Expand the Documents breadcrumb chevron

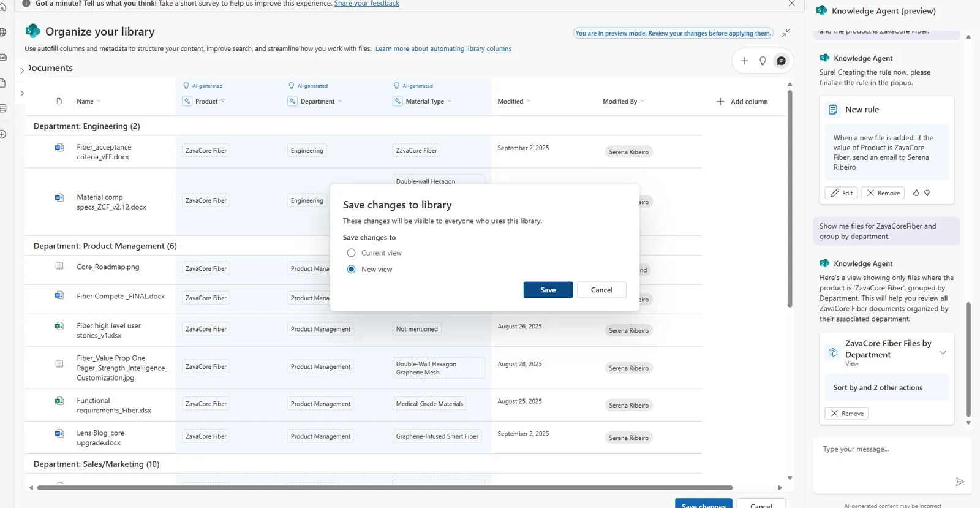22,70
